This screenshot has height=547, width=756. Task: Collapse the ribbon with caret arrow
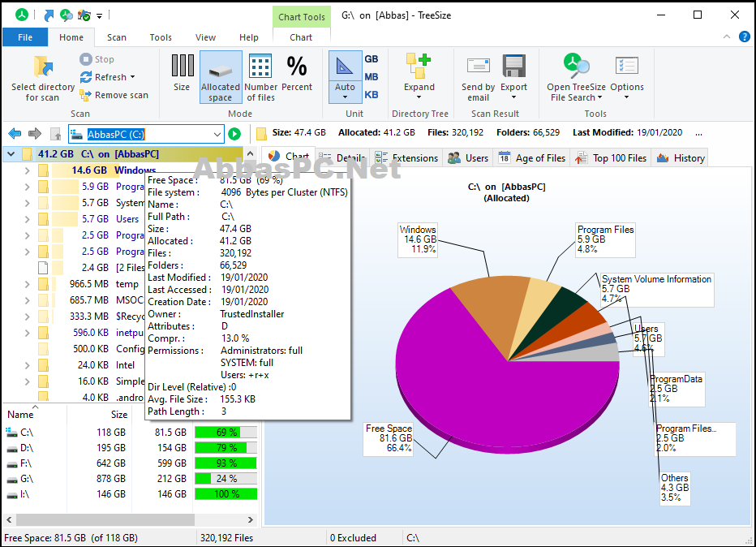point(727,37)
